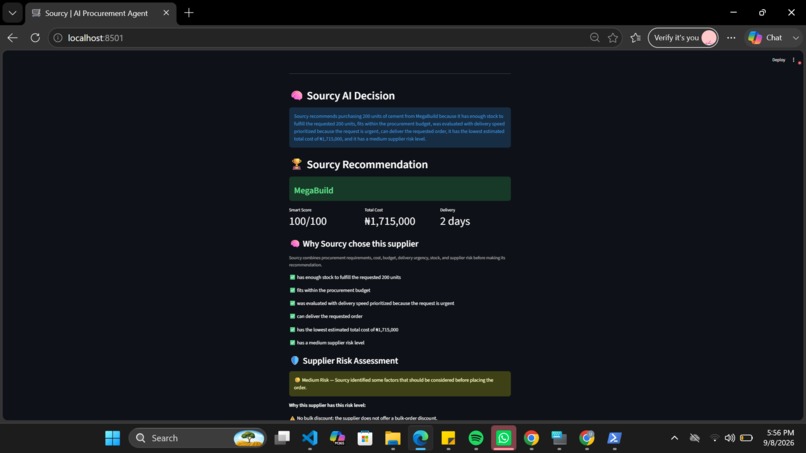
Task: Click delivery speed prioritized reason line
Action: (x=372, y=303)
